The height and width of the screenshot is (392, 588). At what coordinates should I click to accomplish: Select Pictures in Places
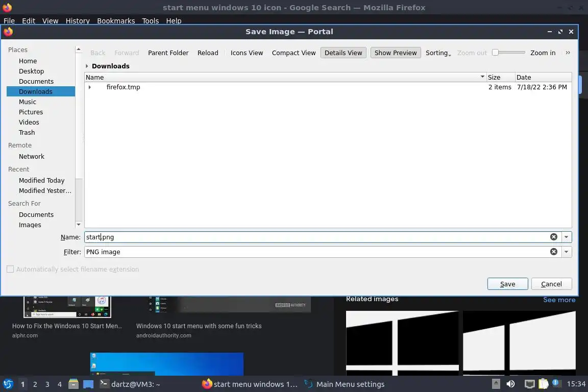pos(31,112)
